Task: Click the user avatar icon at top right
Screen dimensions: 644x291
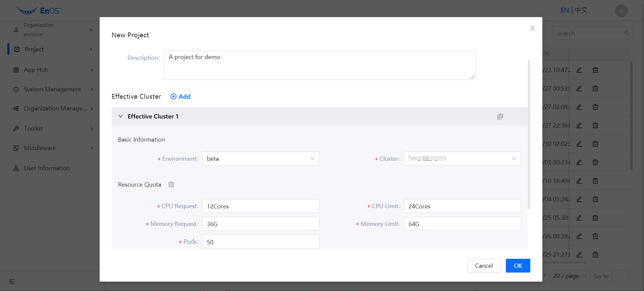Action: pos(621,11)
